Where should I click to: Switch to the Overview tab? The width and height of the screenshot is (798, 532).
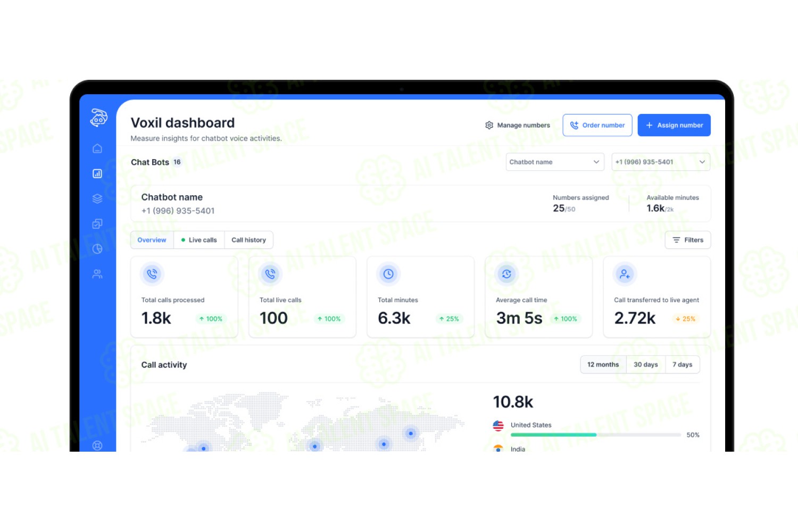tap(152, 240)
